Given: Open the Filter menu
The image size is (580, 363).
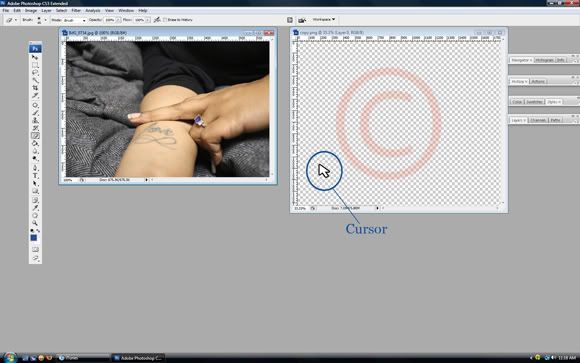Looking at the screenshot, I should pyautogui.click(x=76, y=11).
